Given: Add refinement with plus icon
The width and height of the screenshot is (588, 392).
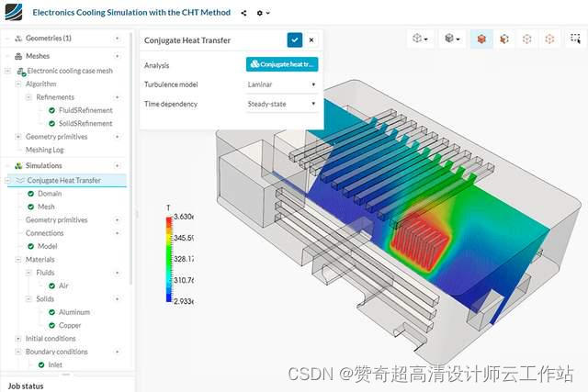Looking at the screenshot, I should [117, 97].
